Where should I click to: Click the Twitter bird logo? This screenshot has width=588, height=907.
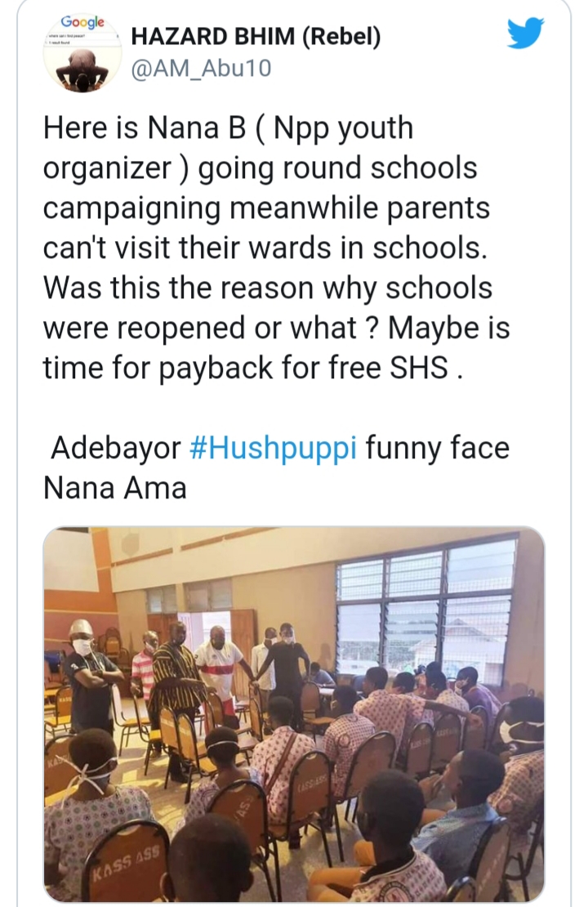click(525, 34)
